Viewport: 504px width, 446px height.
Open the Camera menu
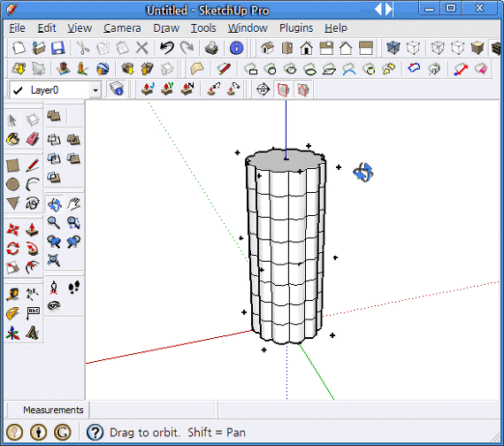tap(122, 28)
